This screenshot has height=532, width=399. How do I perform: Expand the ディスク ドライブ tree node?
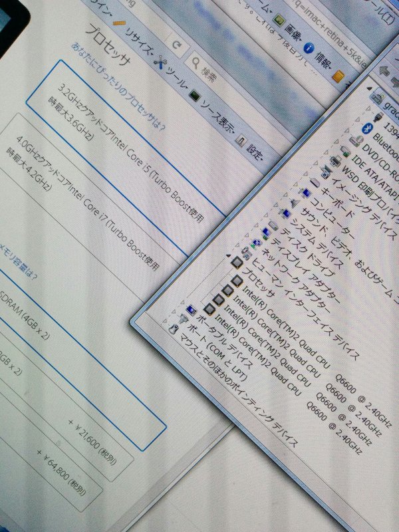(265, 215)
